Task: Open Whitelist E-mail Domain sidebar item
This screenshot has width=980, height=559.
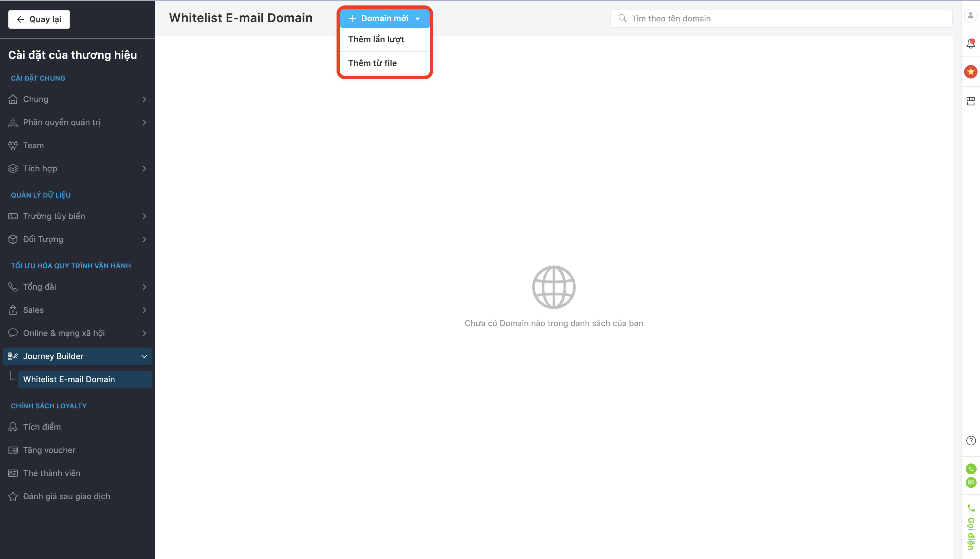Action: tap(69, 379)
